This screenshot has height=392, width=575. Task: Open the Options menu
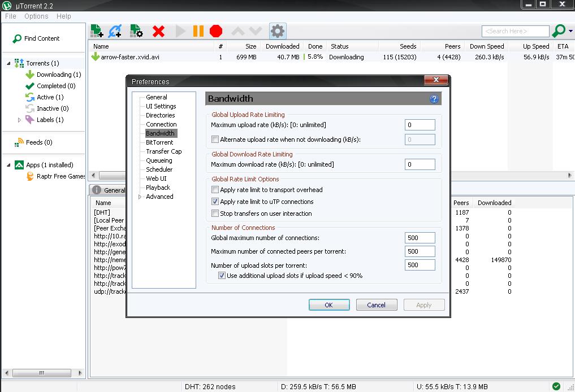[x=36, y=16]
